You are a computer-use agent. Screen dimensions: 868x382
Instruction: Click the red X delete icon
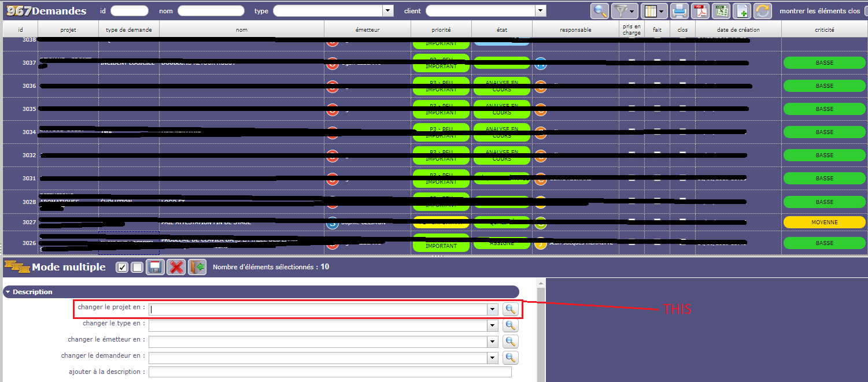pos(176,267)
